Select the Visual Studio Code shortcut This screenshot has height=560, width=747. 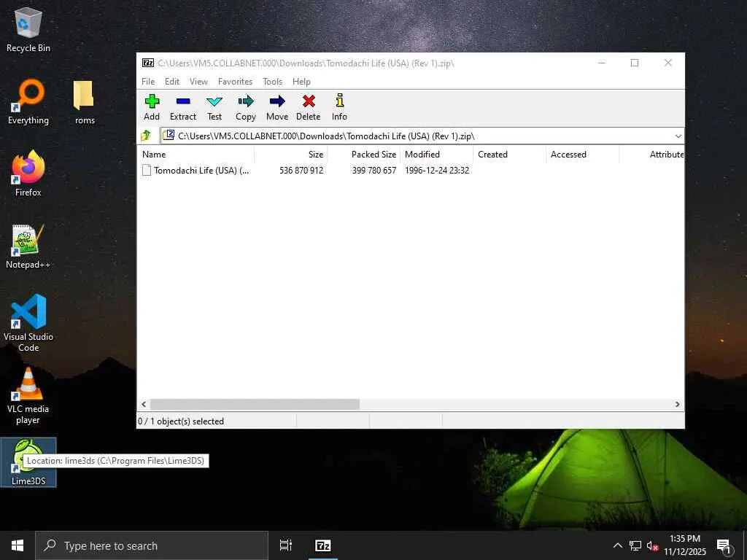[x=28, y=323]
